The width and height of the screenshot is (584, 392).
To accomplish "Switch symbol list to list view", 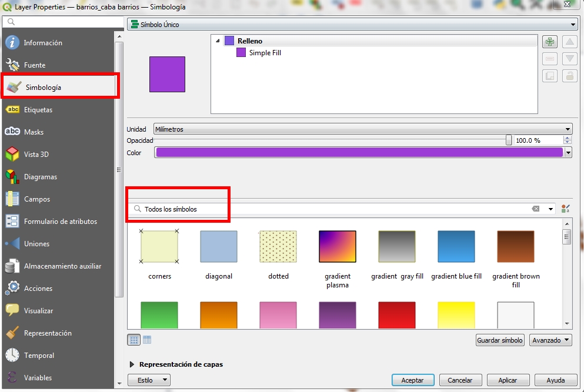I will (x=147, y=340).
